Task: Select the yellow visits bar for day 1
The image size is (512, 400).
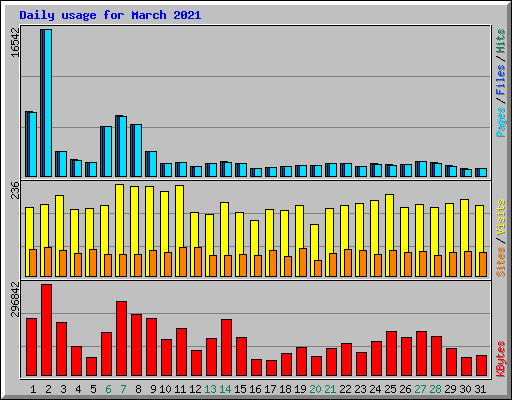Action: point(29,242)
